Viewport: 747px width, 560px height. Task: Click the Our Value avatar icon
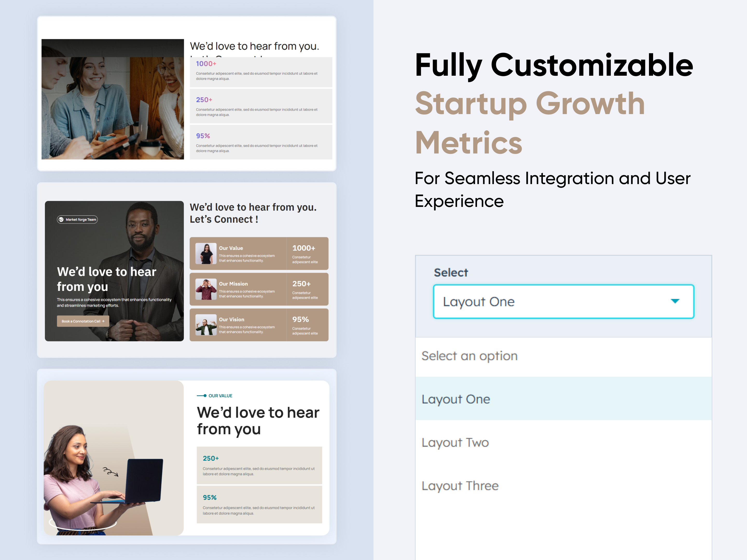206,254
